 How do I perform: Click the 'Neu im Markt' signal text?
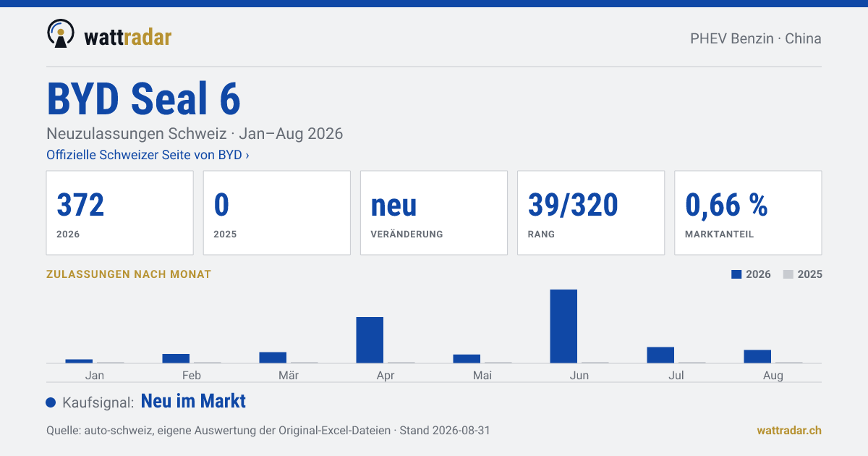pyautogui.click(x=193, y=402)
